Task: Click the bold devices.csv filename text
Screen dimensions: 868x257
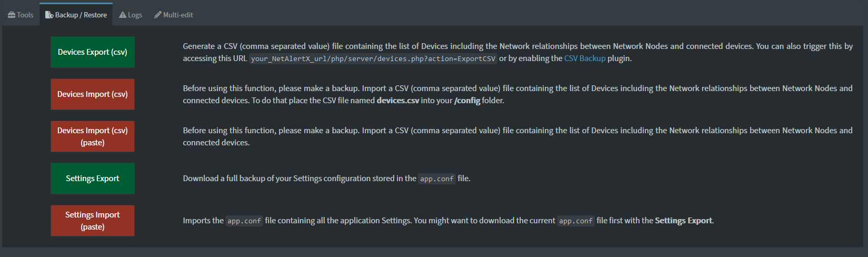Action: tap(398, 101)
